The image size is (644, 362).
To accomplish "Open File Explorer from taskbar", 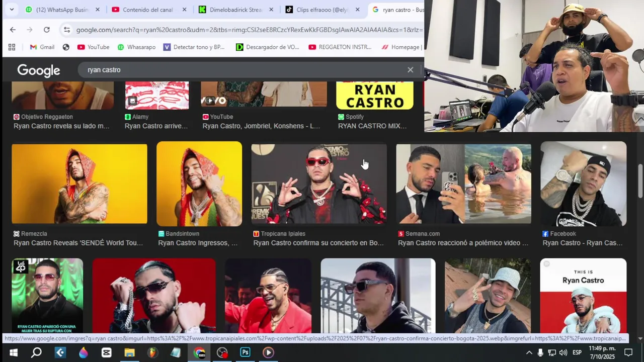I will [130, 352].
